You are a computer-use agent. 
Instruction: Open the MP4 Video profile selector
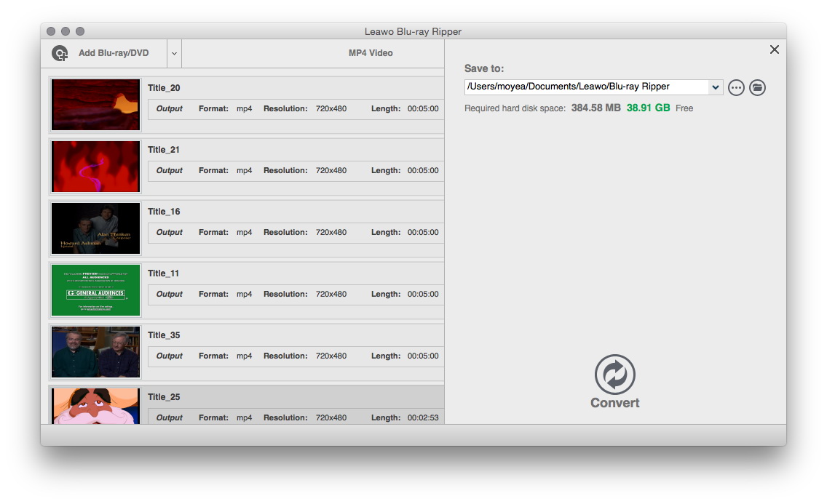tap(371, 52)
